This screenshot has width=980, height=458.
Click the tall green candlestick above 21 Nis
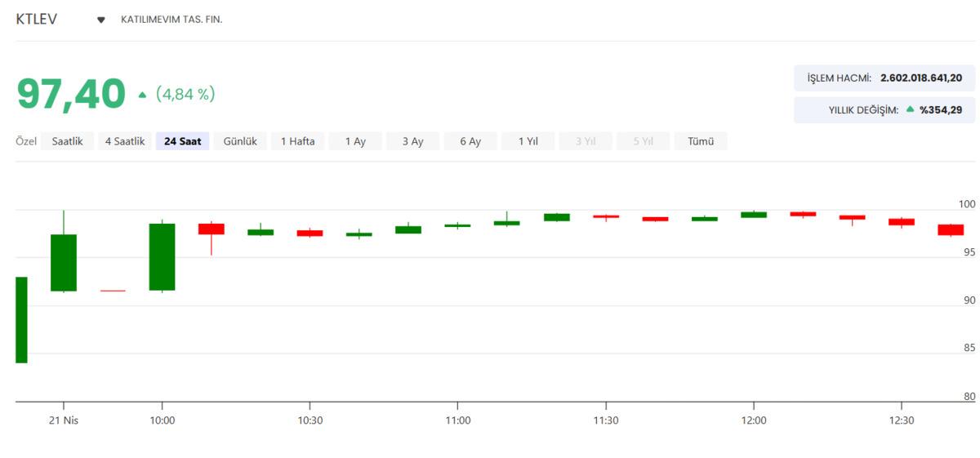point(64,262)
